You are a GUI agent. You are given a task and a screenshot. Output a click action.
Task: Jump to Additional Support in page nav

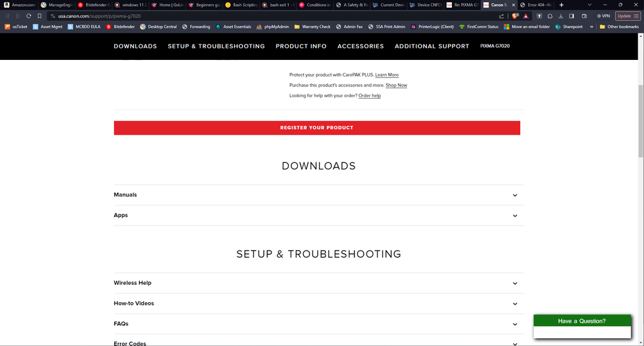[x=432, y=46]
